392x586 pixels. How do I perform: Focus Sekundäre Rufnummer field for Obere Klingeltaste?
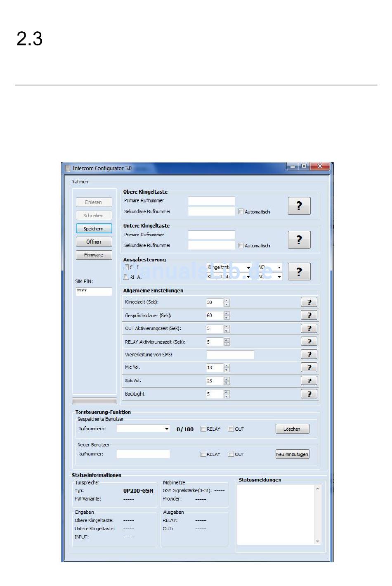point(211,211)
